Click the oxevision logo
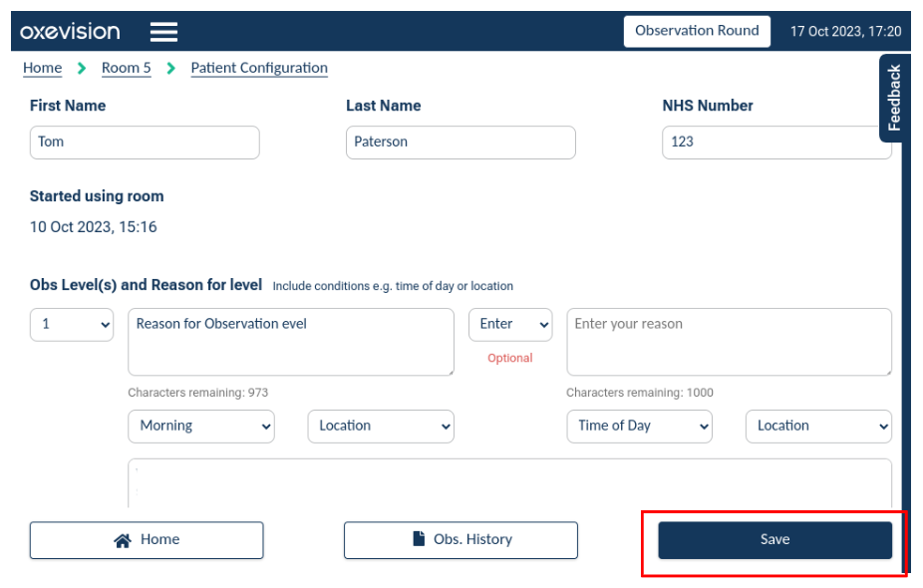The width and height of the screenshot is (923, 588). [69, 31]
